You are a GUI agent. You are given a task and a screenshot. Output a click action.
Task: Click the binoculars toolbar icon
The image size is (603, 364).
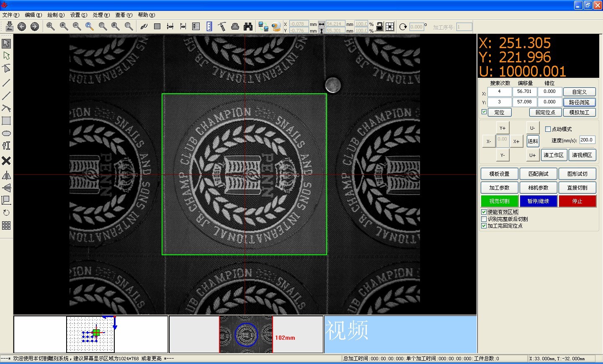tap(248, 26)
